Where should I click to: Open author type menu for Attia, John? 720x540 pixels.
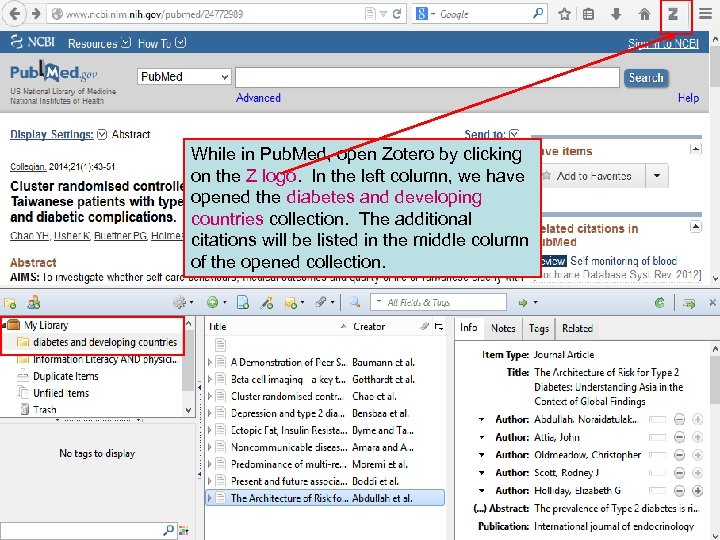click(481, 437)
